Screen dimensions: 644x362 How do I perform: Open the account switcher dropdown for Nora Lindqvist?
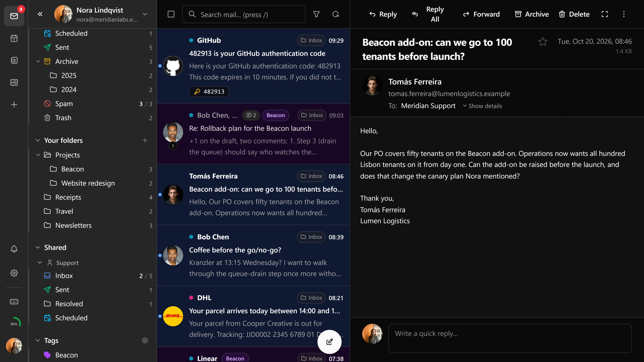pos(145,14)
